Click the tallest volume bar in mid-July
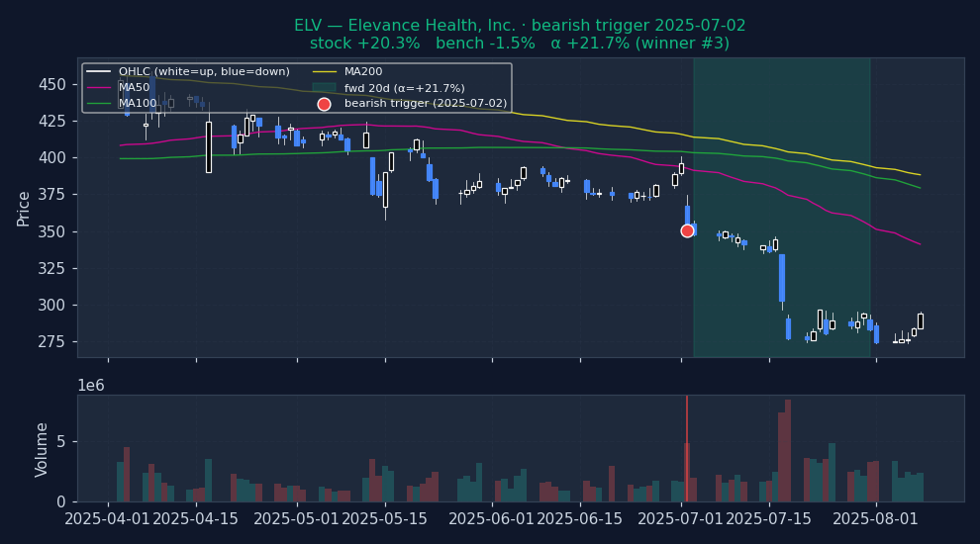The height and width of the screenshot is (544, 980). (788, 450)
